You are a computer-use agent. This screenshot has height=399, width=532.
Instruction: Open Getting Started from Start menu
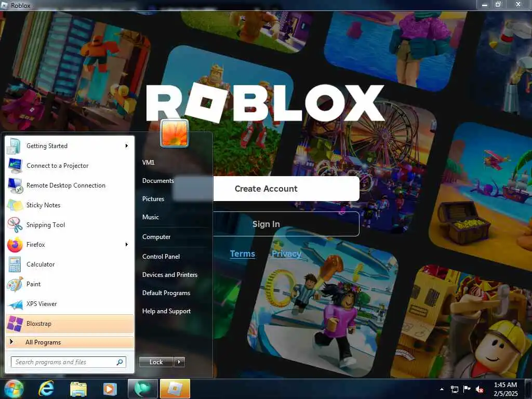pyautogui.click(x=70, y=146)
